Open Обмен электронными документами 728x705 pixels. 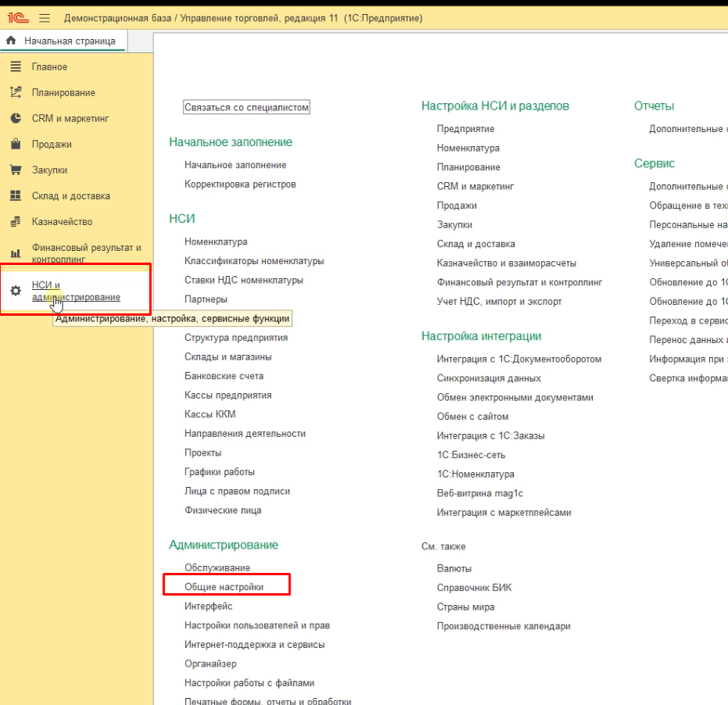[515, 398]
